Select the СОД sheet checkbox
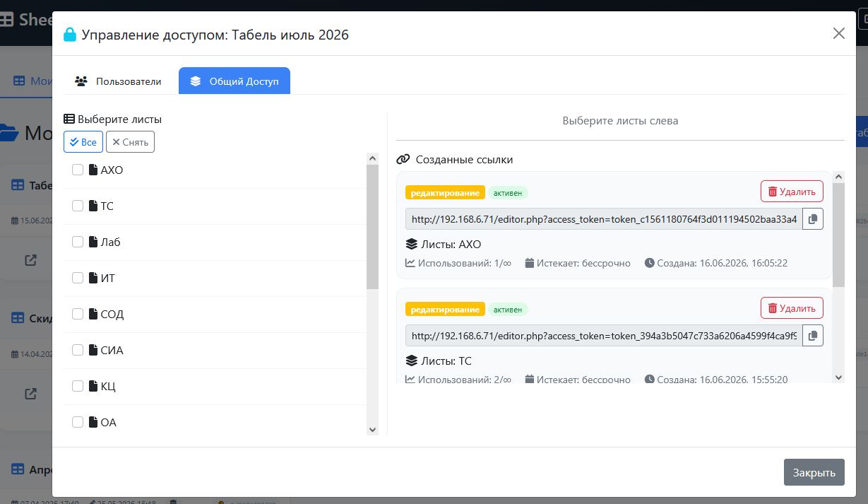The image size is (868, 504). [78, 314]
